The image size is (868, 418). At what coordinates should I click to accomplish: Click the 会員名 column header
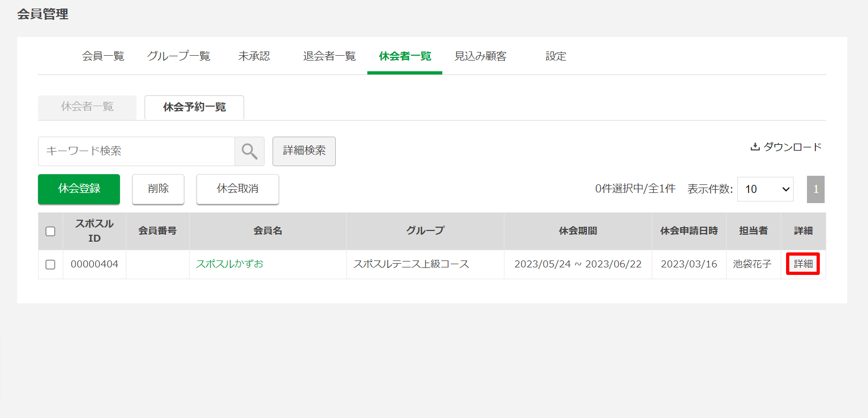click(268, 231)
